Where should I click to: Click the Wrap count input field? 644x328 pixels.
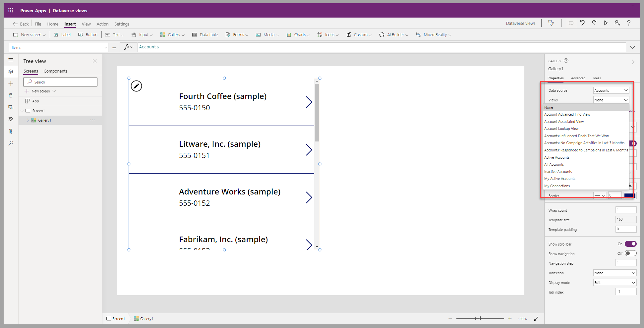click(626, 210)
